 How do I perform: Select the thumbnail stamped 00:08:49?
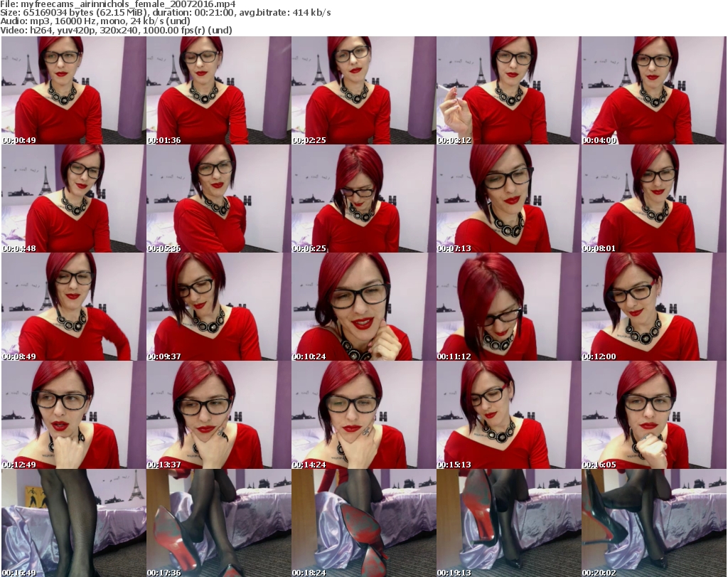click(73, 307)
